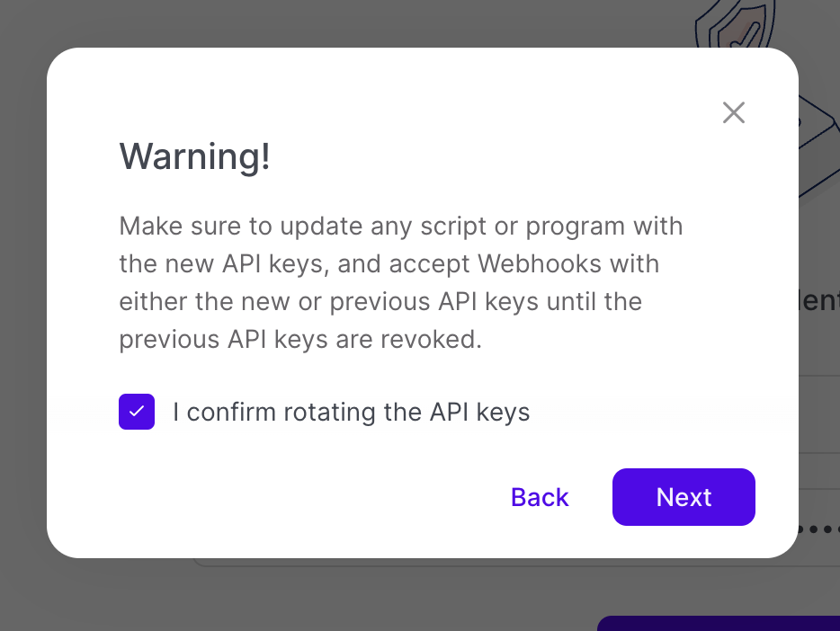Click the "accept Webhooks" text line
The height and width of the screenshot is (631, 840).
click(x=389, y=264)
